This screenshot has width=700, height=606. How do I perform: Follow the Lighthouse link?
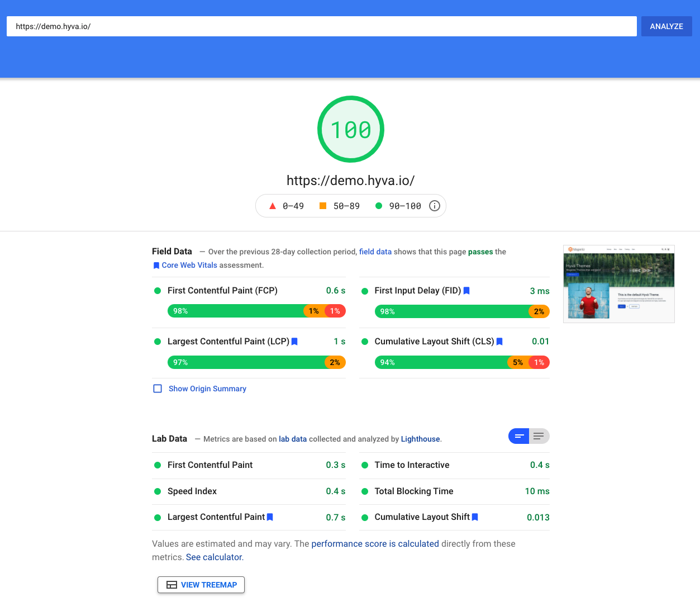point(420,439)
